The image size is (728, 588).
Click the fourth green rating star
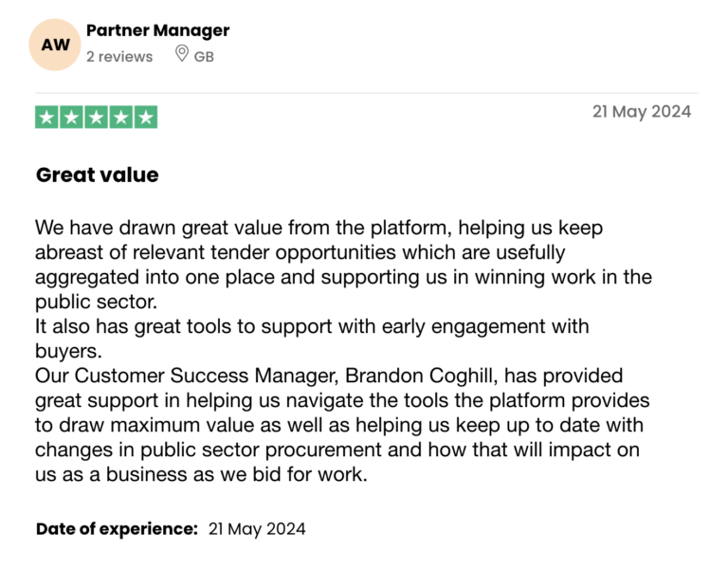[x=121, y=117]
